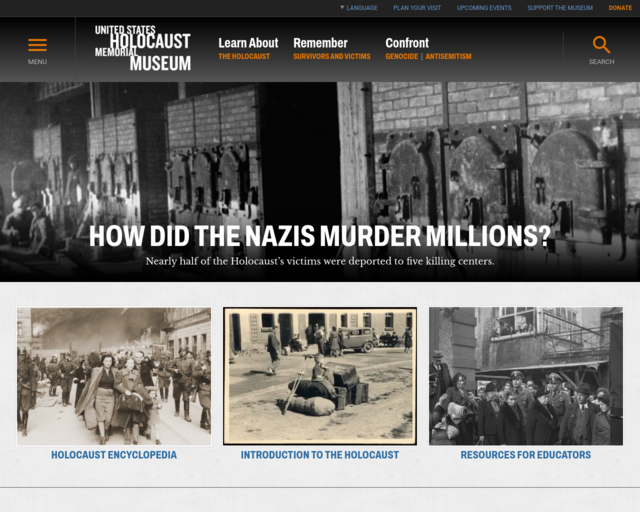Viewport: 640px width, 512px height.
Task: Select the Confront heading
Action: click(x=407, y=43)
